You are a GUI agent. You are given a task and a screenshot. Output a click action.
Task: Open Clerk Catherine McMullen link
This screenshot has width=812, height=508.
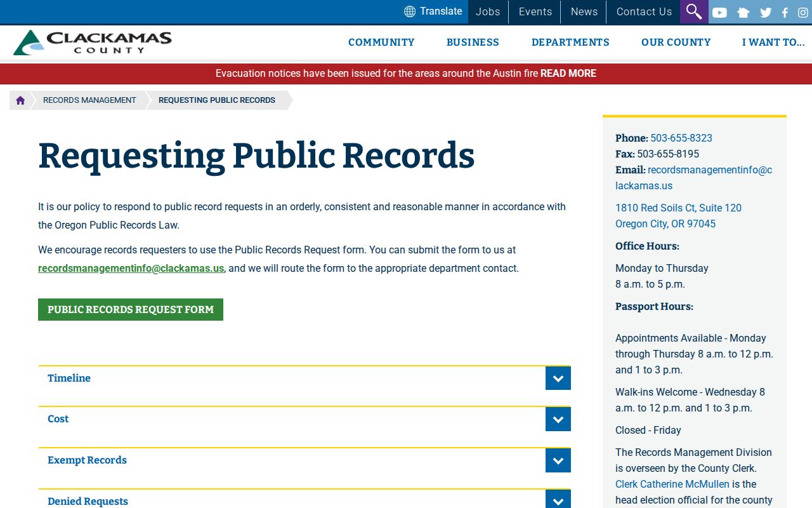tap(672, 485)
